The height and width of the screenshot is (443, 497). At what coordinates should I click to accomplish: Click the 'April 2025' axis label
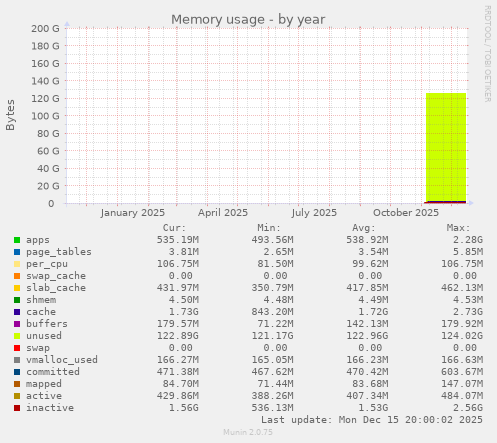(223, 213)
